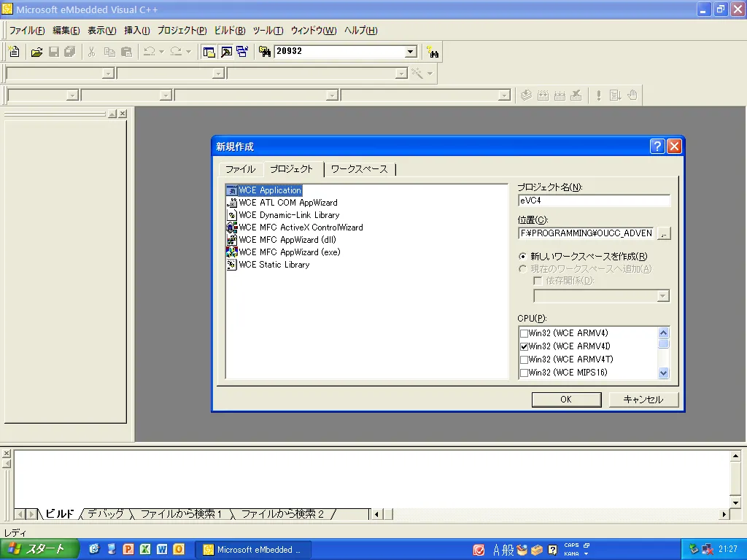Switch to the ワークスペース tab
Image resolution: width=747 pixels, height=560 pixels.
360,169
